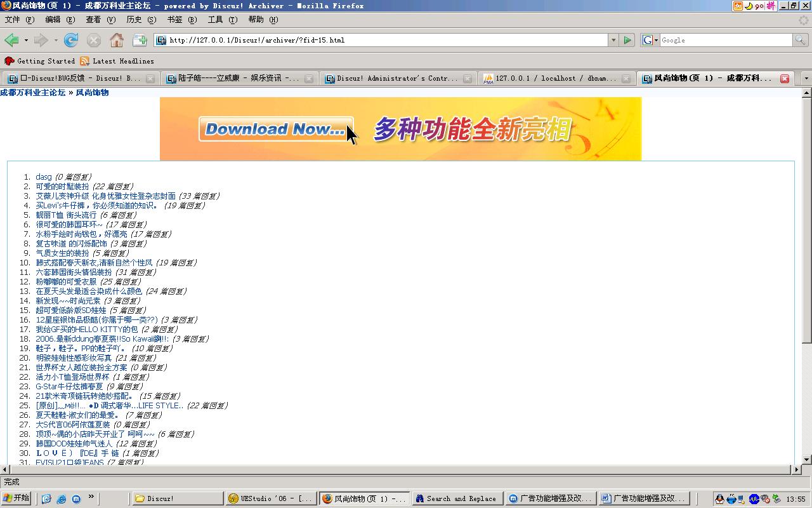Close the 陆子皓----立威廉 tab

[309, 79]
